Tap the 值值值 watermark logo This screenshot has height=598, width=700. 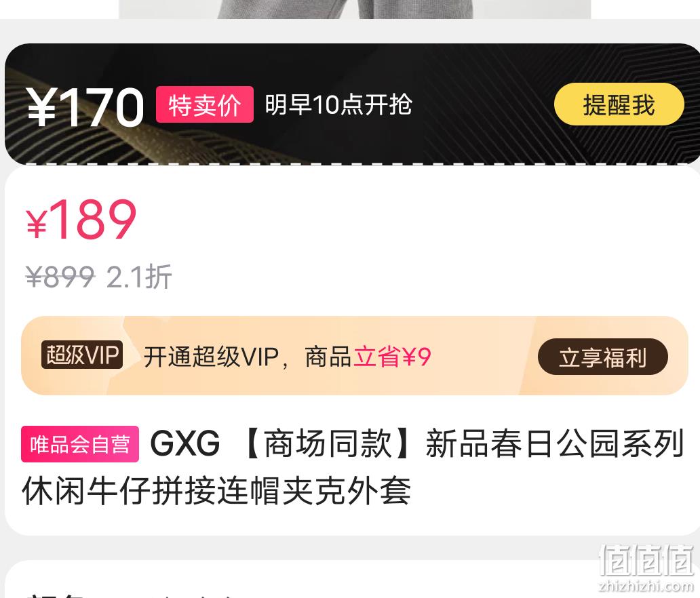pos(646,561)
